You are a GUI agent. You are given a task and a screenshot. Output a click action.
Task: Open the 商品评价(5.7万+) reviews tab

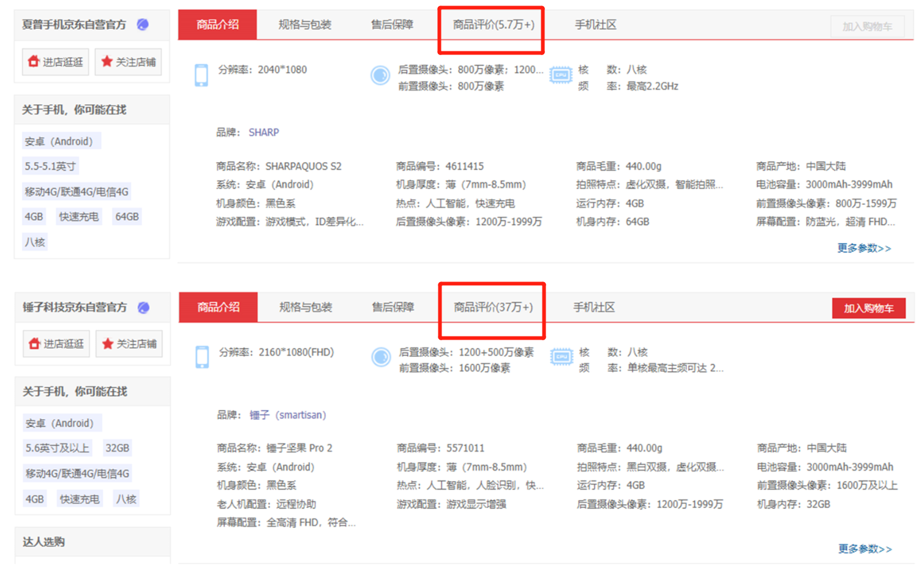494,24
